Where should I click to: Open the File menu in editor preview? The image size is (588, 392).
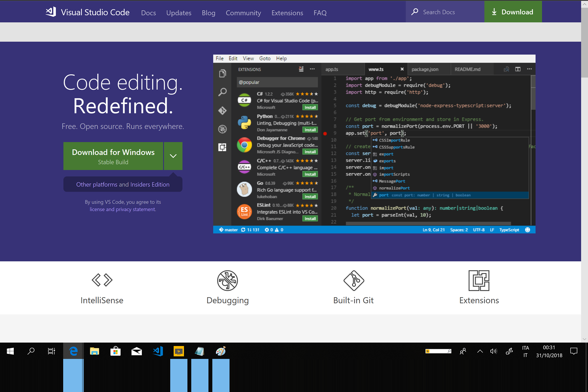pos(220,58)
